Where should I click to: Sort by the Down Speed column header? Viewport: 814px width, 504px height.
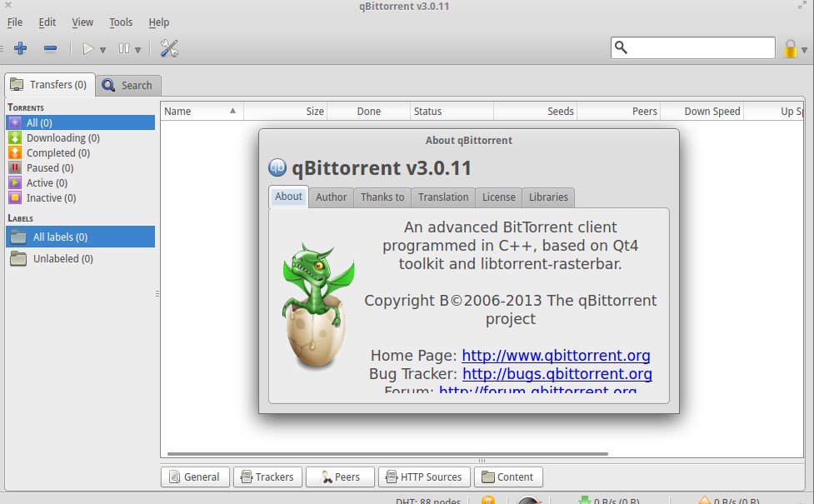702,111
